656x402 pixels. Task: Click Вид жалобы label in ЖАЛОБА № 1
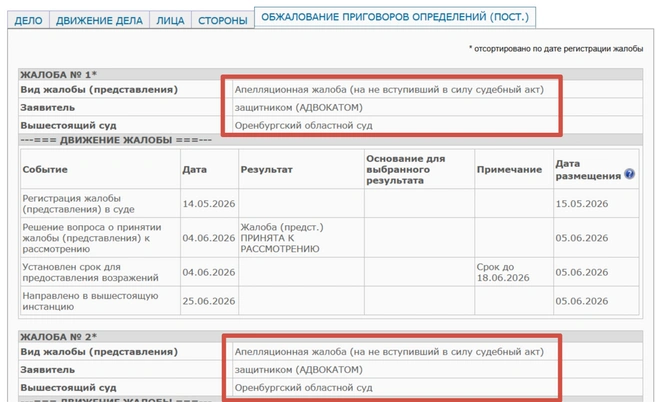tap(99, 90)
